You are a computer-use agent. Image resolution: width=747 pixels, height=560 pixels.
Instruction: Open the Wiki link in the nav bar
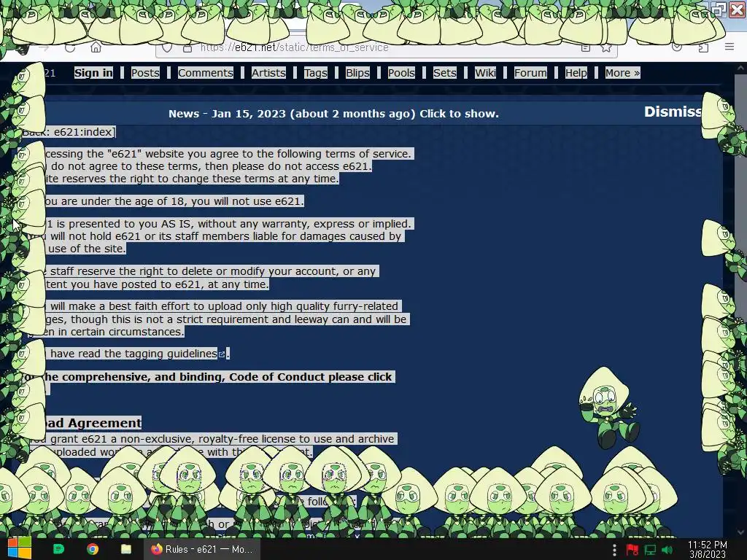[x=485, y=73]
